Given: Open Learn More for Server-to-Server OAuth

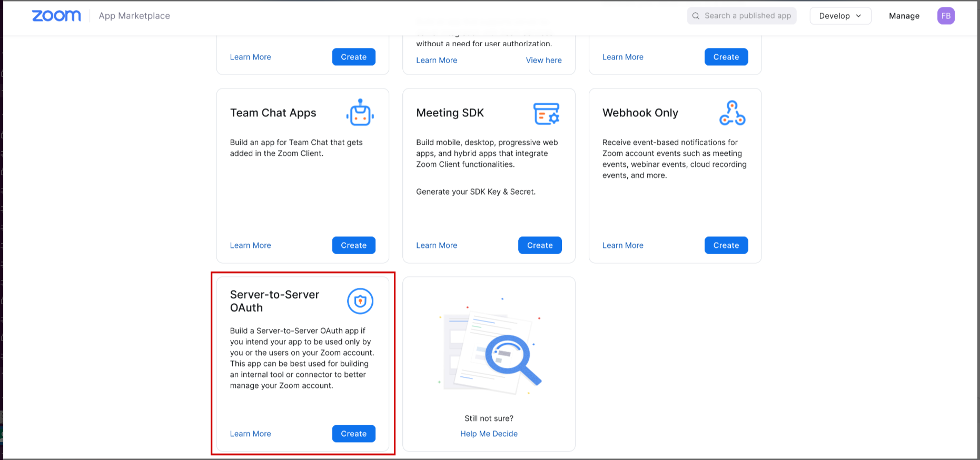Looking at the screenshot, I should 251,434.
